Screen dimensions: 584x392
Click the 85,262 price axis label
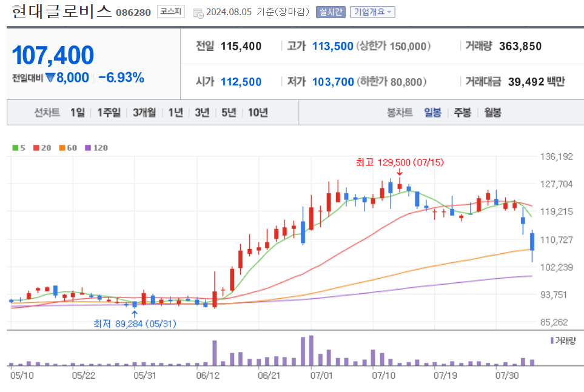(x=554, y=322)
